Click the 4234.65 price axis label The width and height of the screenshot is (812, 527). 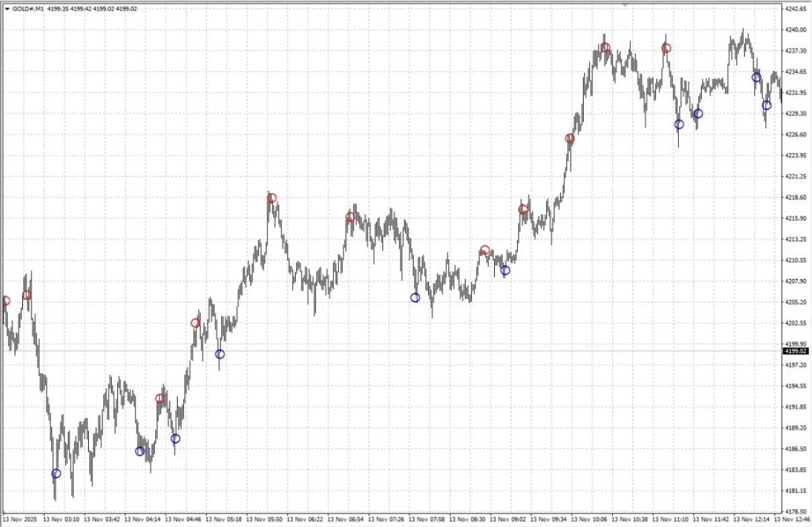point(797,71)
